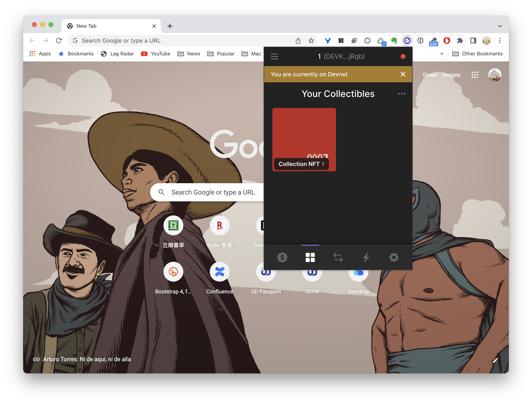Open the swap view via arrows icon
Screen dimensions: 532x404
click(x=338, y=257)
